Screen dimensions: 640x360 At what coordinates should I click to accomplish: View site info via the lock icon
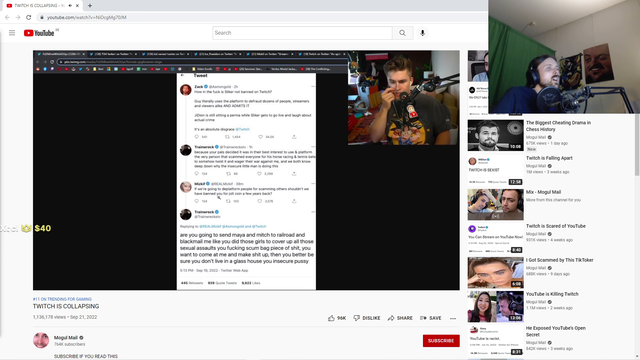click(x=42, y=17)
